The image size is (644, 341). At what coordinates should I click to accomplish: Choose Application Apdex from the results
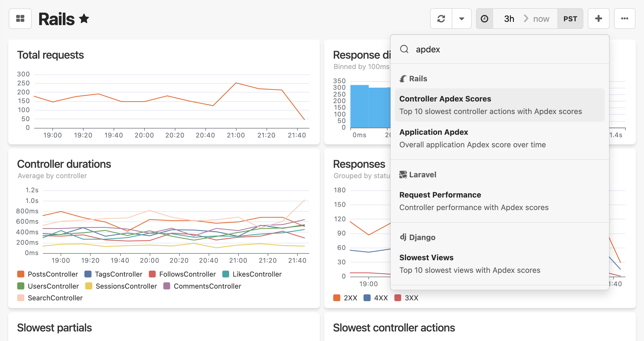pyautogui.click(x=434, y=132)
